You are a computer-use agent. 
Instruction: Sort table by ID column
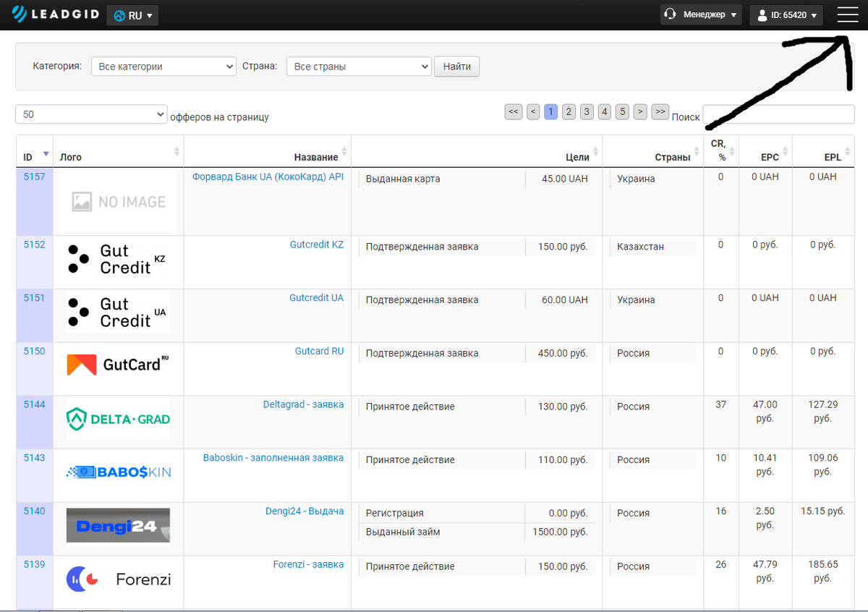click(x=34, y=151)
